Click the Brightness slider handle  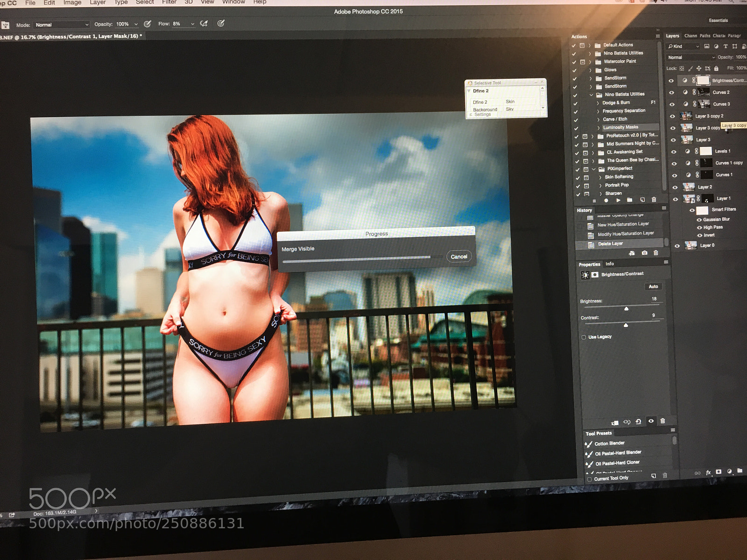click(x=627, y=309)
